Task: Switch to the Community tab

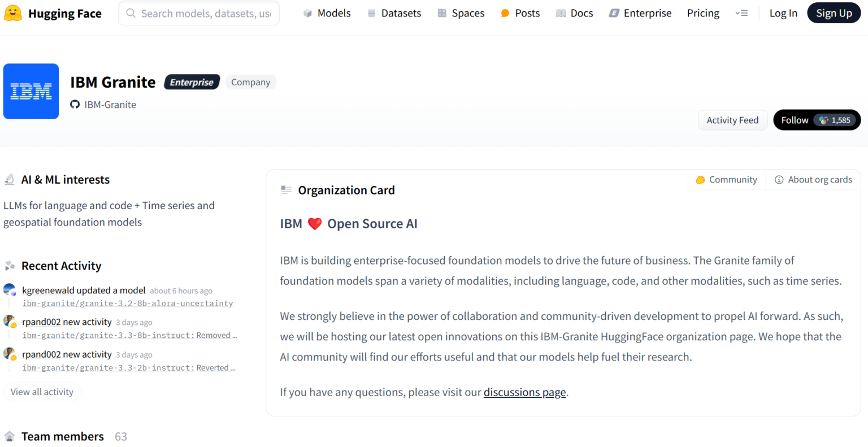Action: [726, 180]
